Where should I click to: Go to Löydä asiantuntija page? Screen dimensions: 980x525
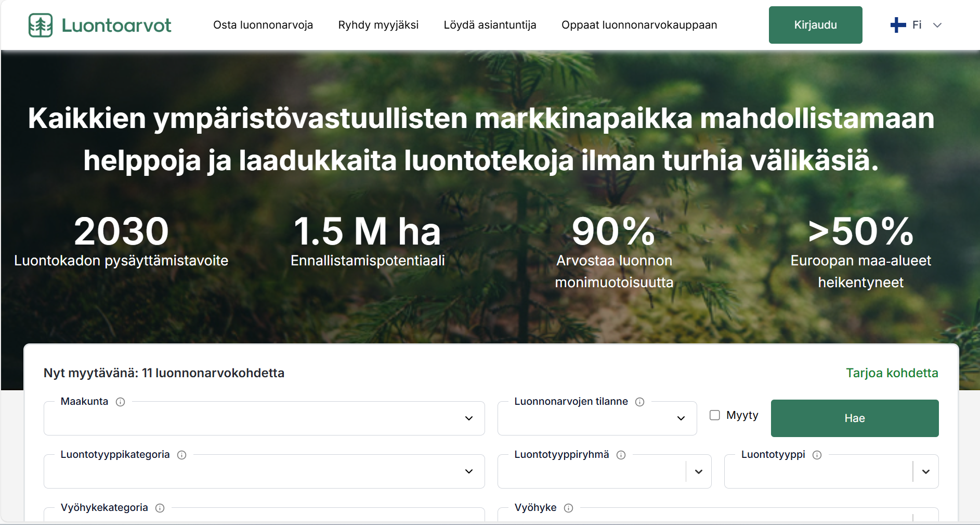coord(490,25)
